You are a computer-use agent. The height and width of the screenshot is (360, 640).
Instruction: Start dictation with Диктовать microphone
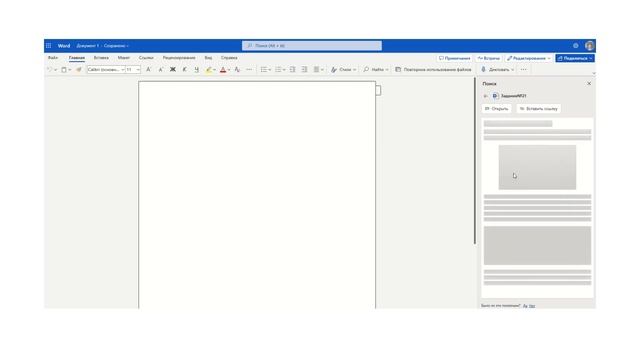495,70
